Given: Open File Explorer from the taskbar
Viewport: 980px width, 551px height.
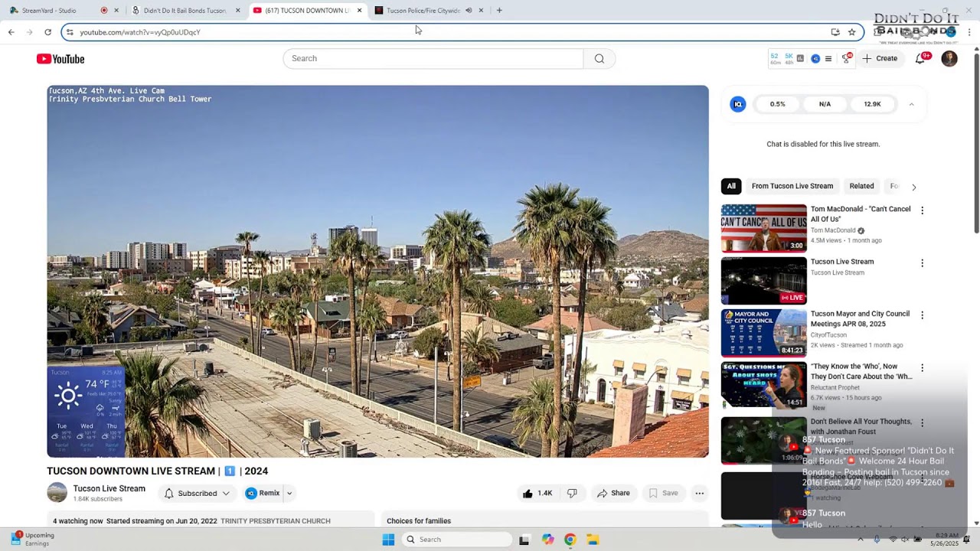Looking at the screenshot, I should click(593, 540).
